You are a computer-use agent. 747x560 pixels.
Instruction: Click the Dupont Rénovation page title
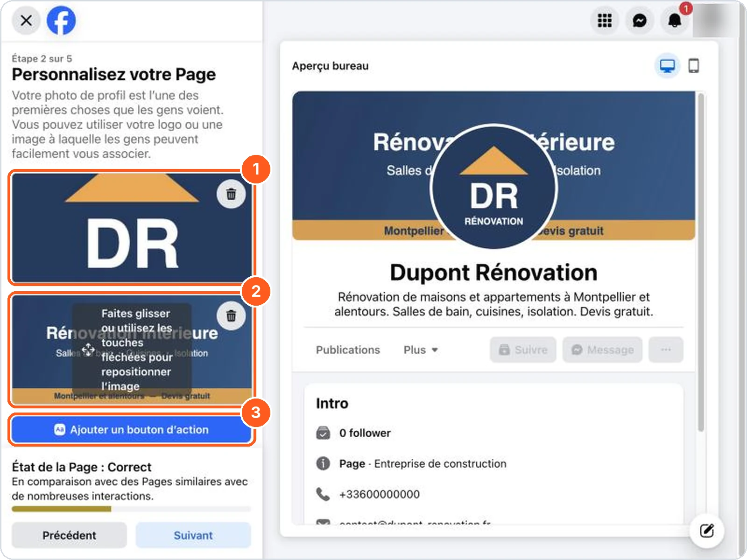pyautogui.click(x=493, y=273)
